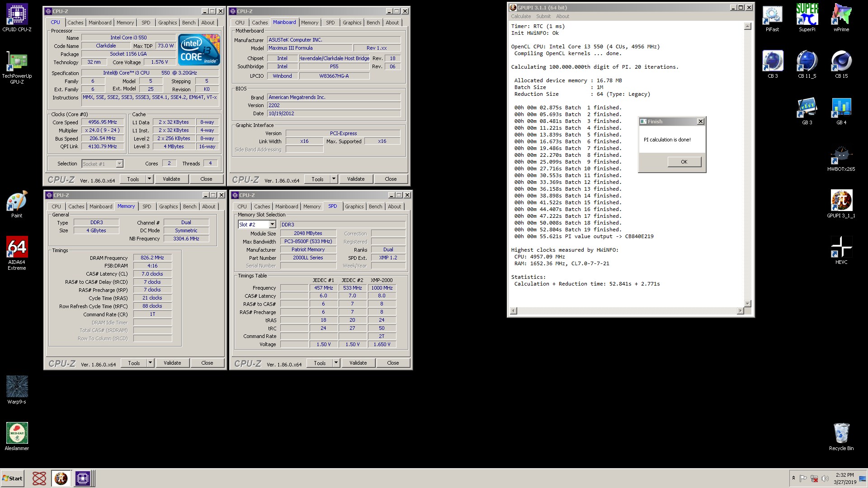Open the GB 3 desktop shortcut
Image resolution: width=868 pixels, height=488 pixels.
(x=807, y=111)
